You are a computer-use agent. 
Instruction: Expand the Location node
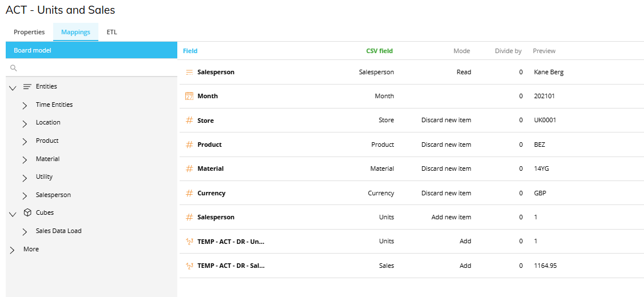pyautogui.click(x=25, y=123)
